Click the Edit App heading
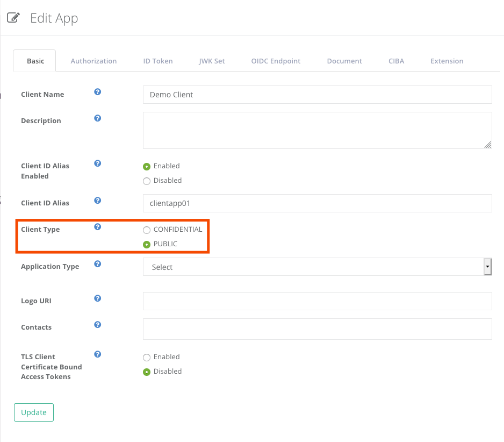504x442 pixels. click(x=54, y=18)
